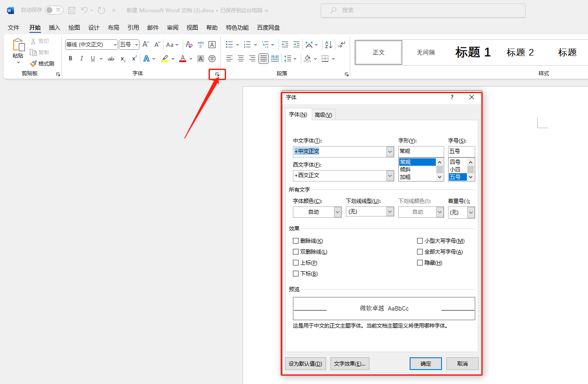This screenshot has width=588, height=384.
Task: Check 小型大写字母(M) checkbox
Action: [420, 241]
